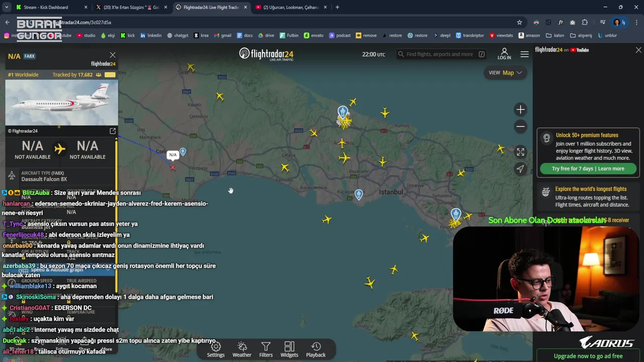The image size is (644, 362).
Task: Open the Settings gear in bottom toolbar
Action: click(216, 349)
